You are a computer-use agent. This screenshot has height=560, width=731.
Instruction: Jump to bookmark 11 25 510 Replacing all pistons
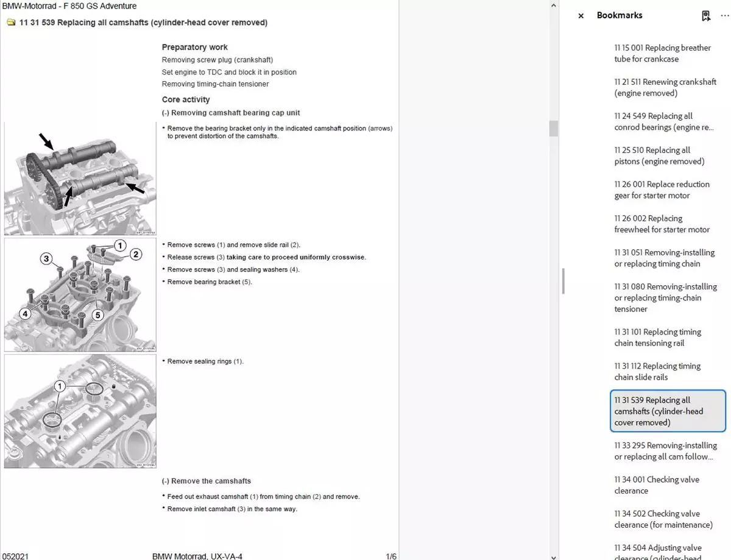(x=659, y=156)
